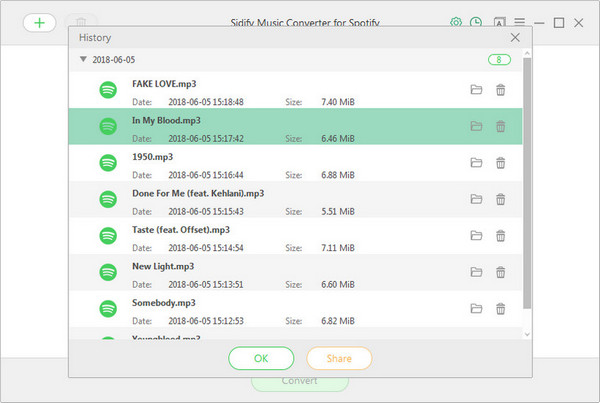Image resolution: width=600 pixels, height=403 pixels.
Task: Confirm with the OK button
Action: click(261, 359)
